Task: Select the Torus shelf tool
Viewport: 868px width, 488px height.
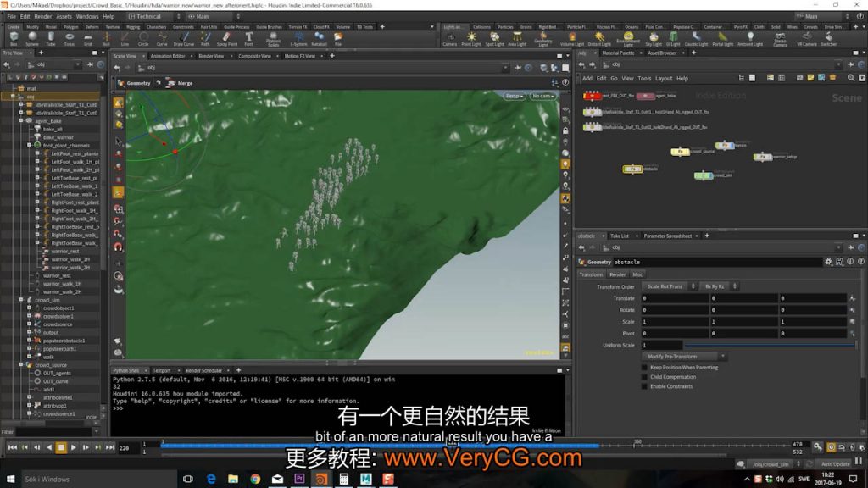Action: point(70,39)
